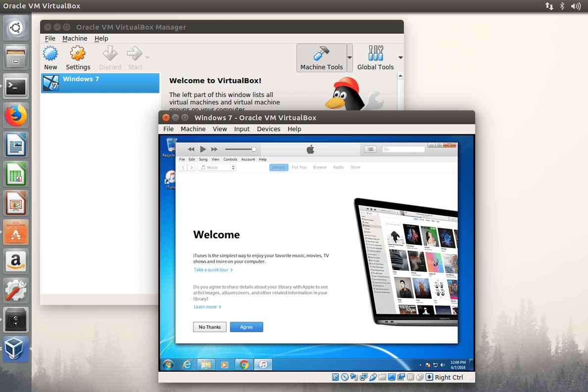Open the Help menu in VirtualBox Manager

pyautogui.click(x=101, y=38)
